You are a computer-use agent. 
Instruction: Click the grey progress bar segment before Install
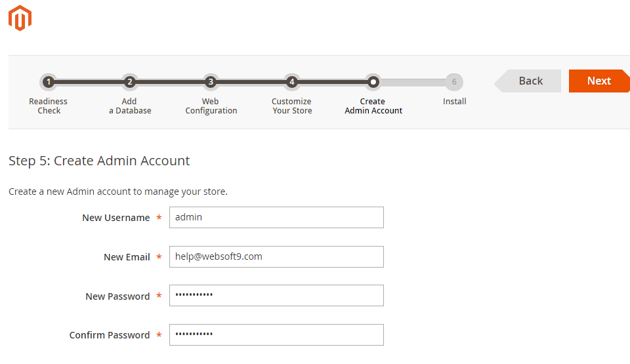(413, 83)
